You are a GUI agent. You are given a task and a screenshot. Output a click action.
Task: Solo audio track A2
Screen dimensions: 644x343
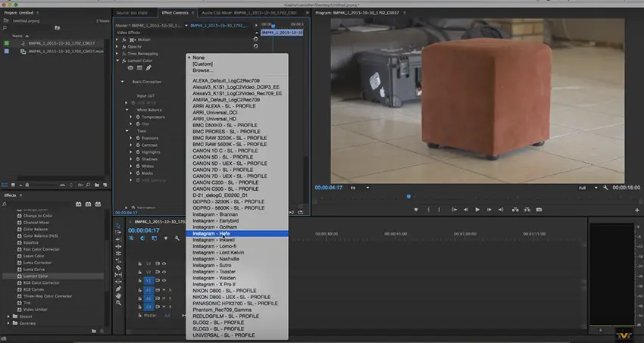[x=170, y=298]
